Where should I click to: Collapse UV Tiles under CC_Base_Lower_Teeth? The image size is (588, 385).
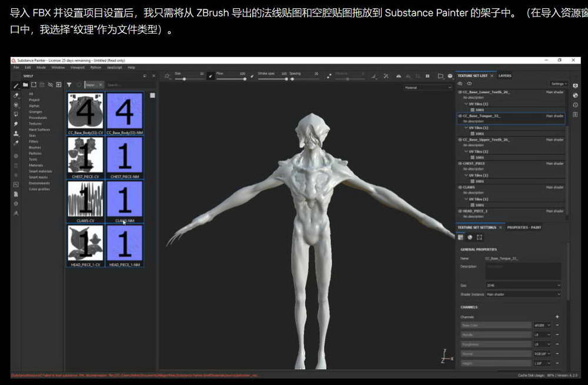tap(466, 104)
